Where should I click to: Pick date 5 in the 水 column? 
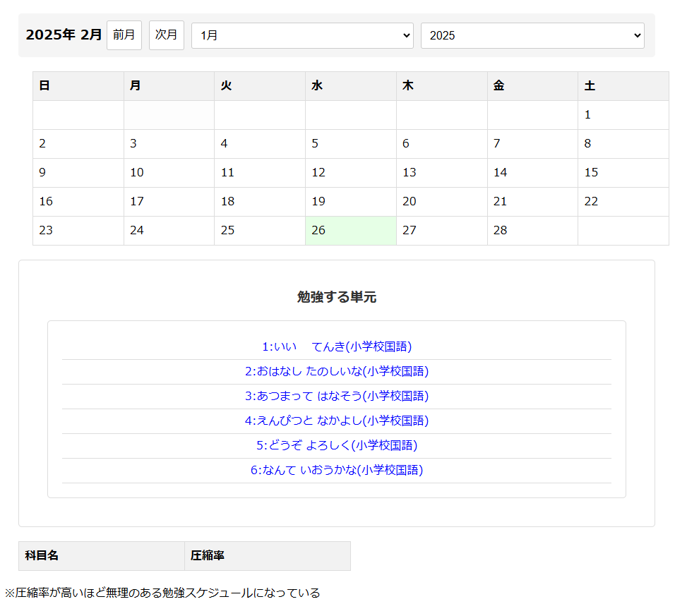click(x=350, y=144)
